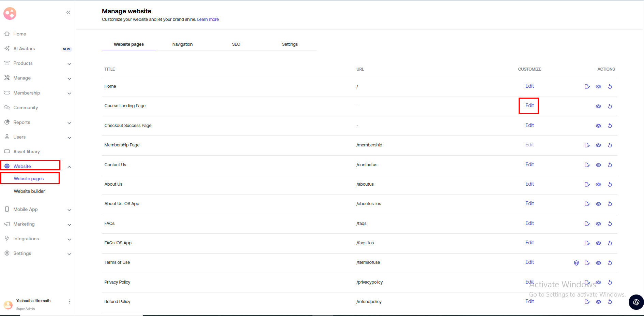Open the SEO tab
The height and width of the screenshot is (316, 644).
(x=236, y=44)
